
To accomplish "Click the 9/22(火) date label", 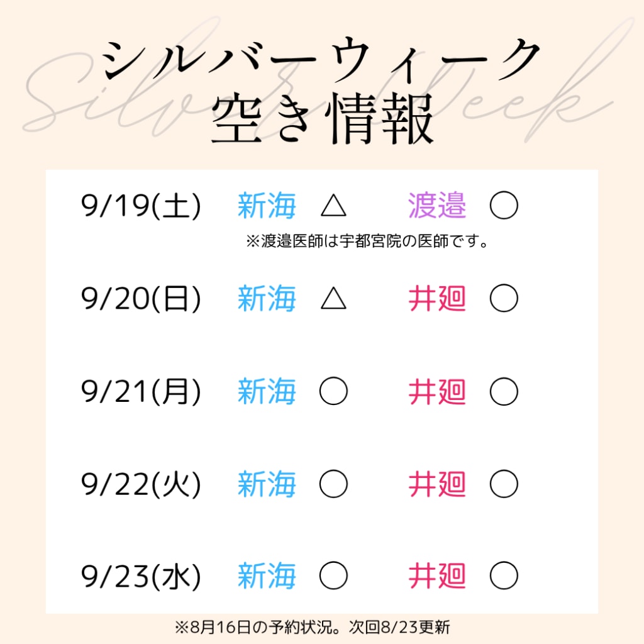I will click(x=141, y=484).
